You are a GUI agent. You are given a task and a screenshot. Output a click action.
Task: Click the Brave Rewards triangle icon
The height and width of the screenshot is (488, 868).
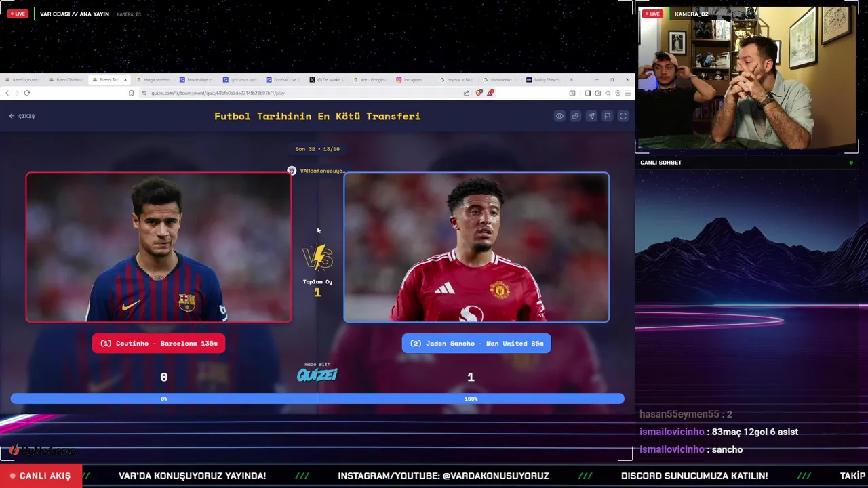(490, 93)
